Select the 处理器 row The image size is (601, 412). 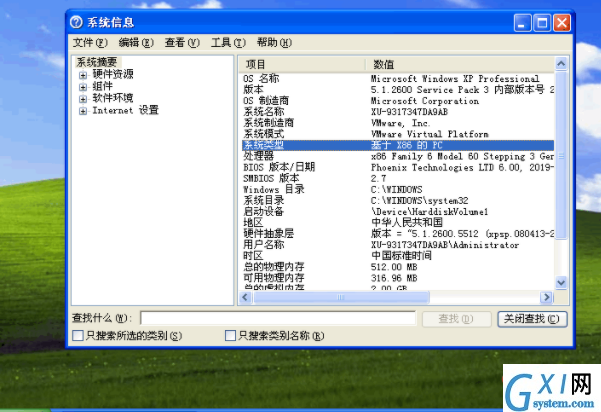[398, 156]
